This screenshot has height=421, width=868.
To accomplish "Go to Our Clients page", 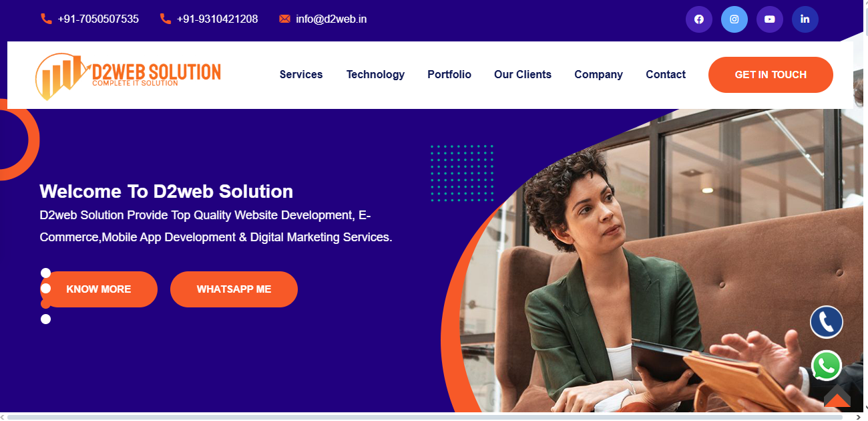I will pyautogui.click(x=523, y=75).
